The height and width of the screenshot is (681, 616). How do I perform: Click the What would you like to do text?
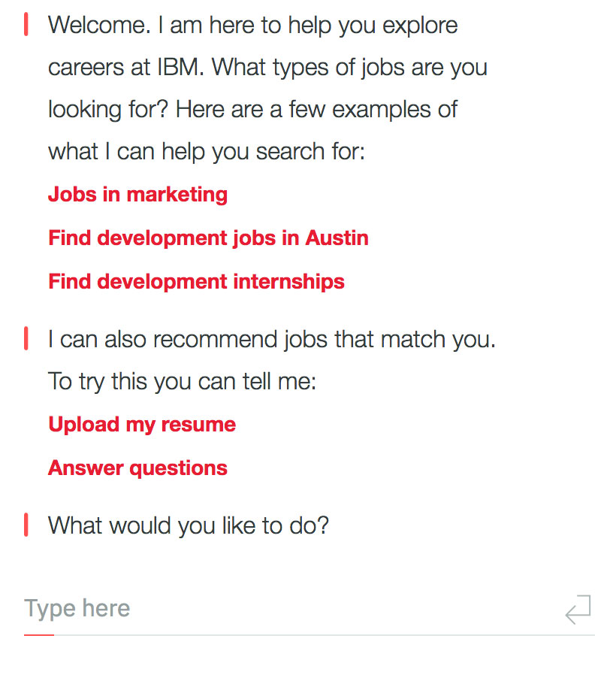point(189,525)
